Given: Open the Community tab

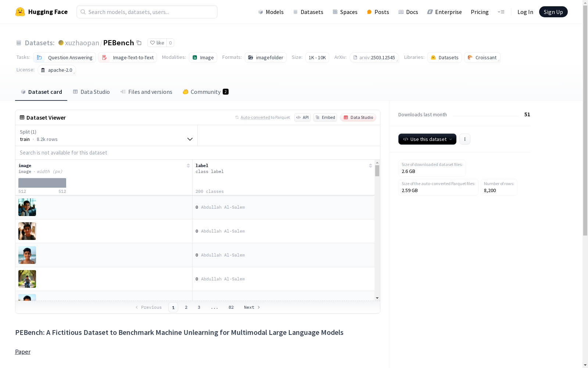Looking at the screenshot, I should pyautogui.click(x=205, y=92).
